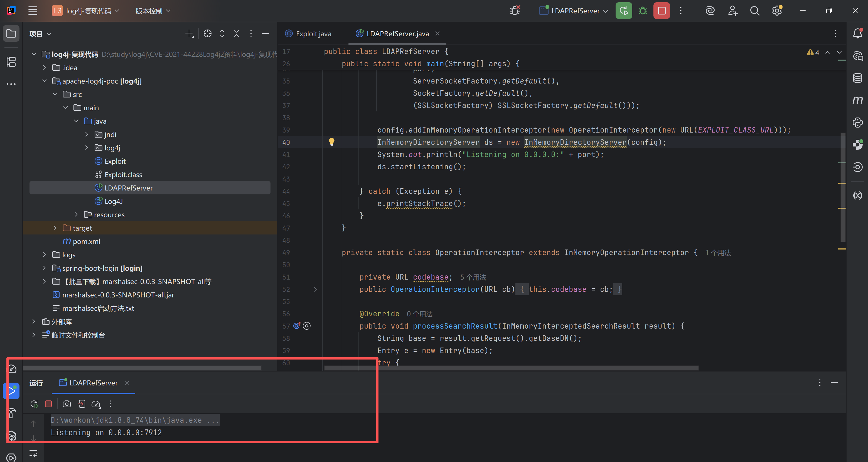Expand folded OperationInterceptor constructor on line 52
Viewport: 868px width, 462px height.
click(x=315, y=289)
